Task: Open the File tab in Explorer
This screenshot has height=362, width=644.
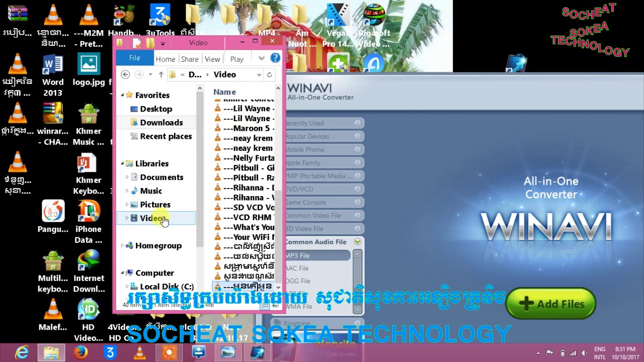Action: pyautogui.click(x=134, y=58)
